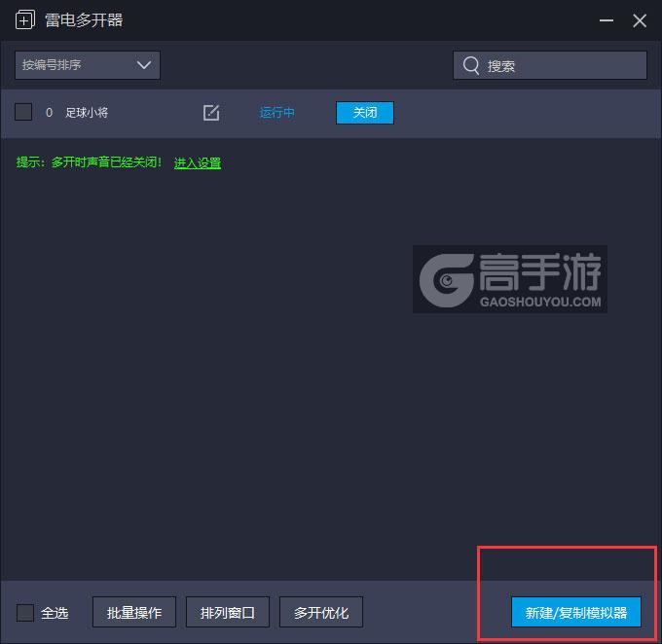
Task: Click the edit icon for 足球小将
Action: tap(211, 113)
